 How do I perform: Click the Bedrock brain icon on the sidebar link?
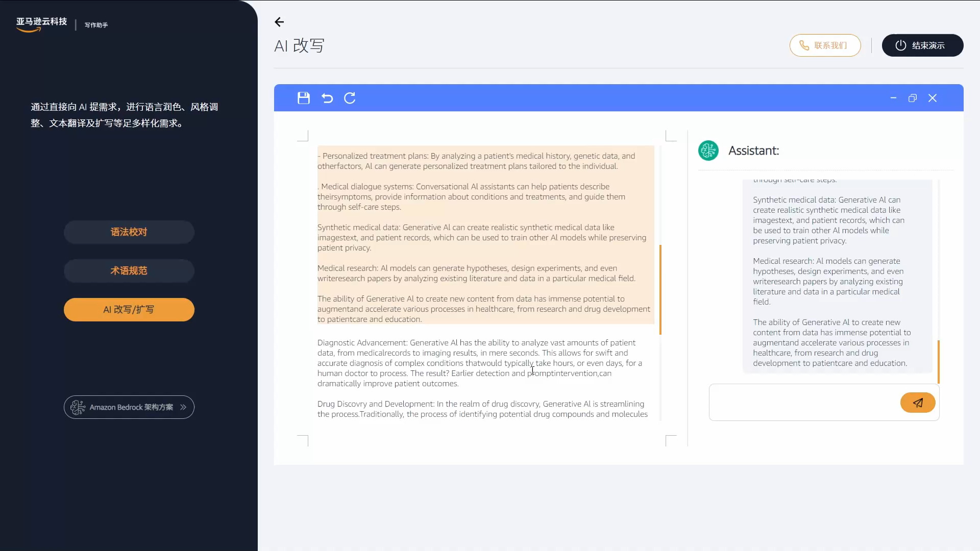coord(78,407)
